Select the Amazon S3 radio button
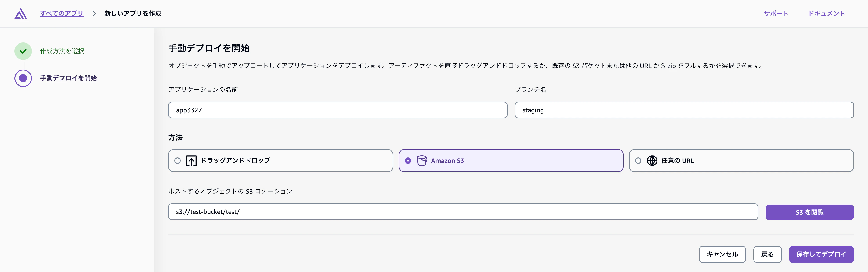The width and height of the screenshot is (868, 272). pos(408,161)
